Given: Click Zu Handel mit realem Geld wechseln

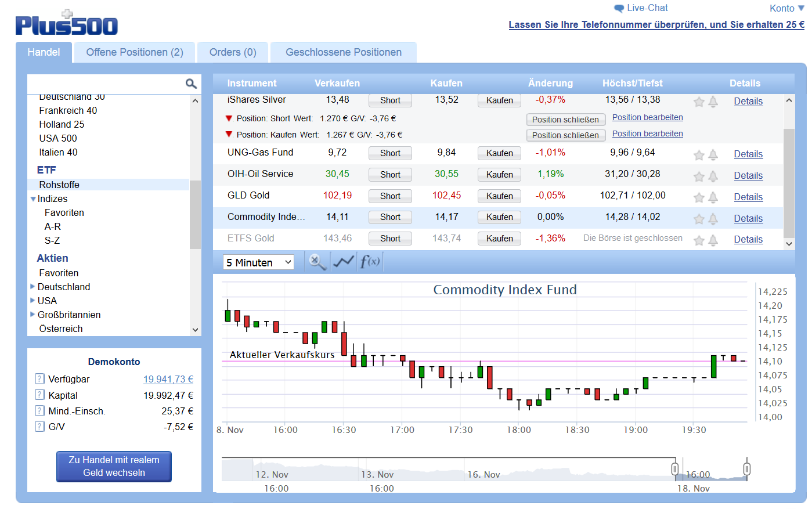Looking at the screenshot, I should click(114, 466).
